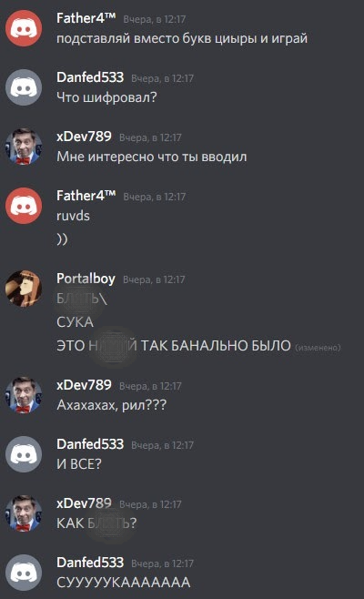364x599 pixels.
Task: Click xDev789 avatar beside 'КАК' message
Action: click(x=24, y=513)
